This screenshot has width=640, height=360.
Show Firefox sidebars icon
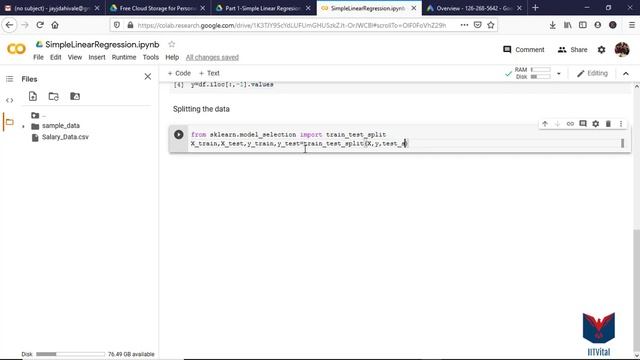click(x=582, y=25)
